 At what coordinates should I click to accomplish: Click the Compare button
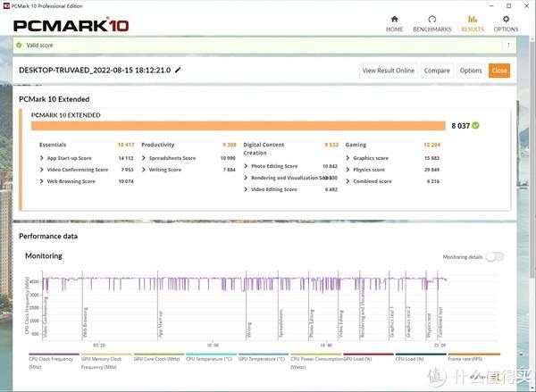(437, 71)
